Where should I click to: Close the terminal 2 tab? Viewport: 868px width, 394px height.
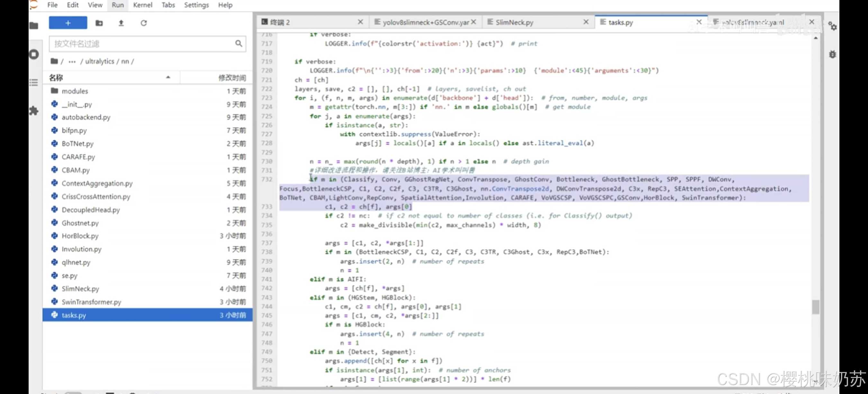[360, 22]
